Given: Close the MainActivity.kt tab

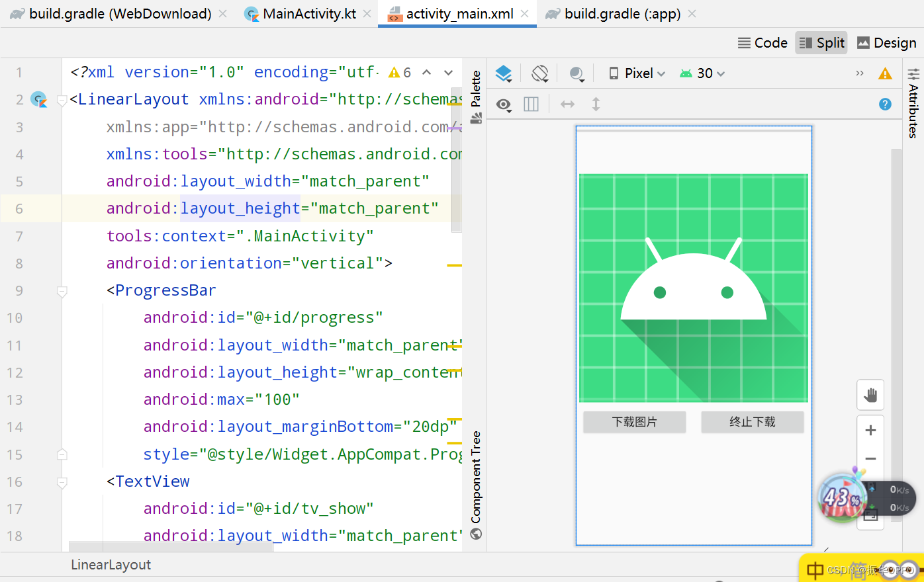Looking at the screenshot, I should point(367,14).
